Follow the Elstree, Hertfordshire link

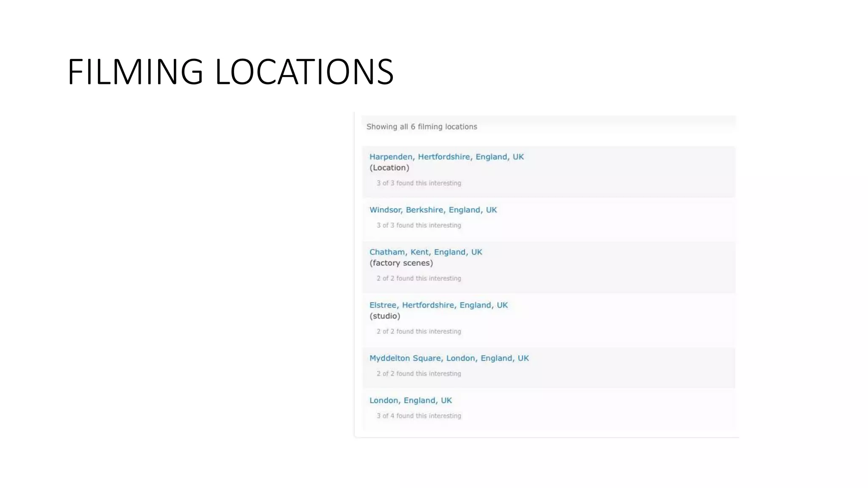point(438,305)
